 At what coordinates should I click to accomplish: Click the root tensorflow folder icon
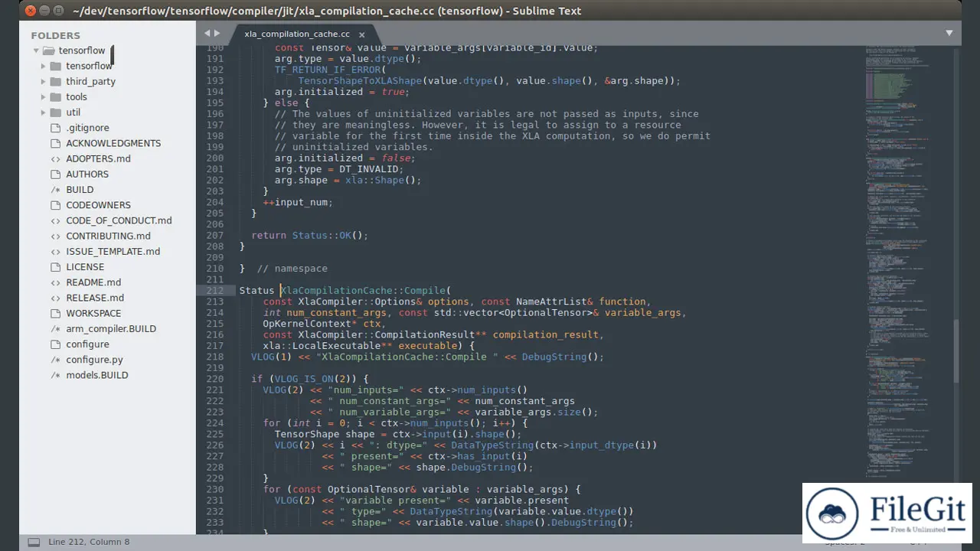coord(48,51)
